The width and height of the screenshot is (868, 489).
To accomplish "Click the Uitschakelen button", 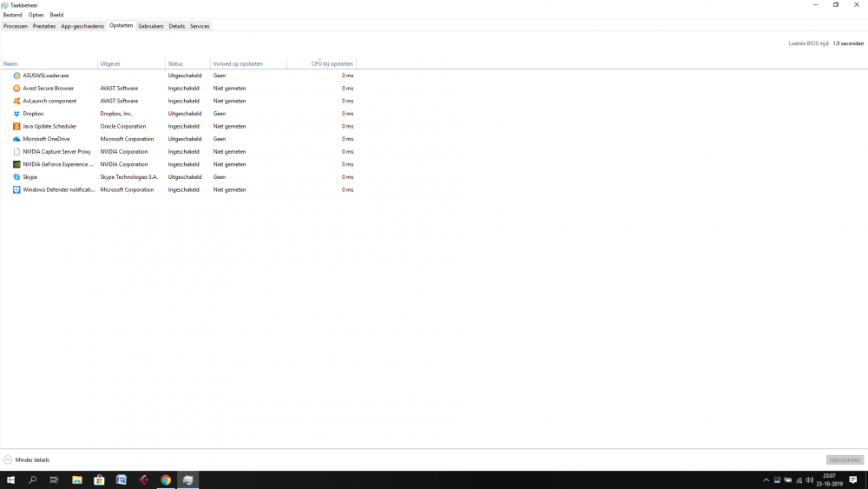I will [x=845, y=459].
